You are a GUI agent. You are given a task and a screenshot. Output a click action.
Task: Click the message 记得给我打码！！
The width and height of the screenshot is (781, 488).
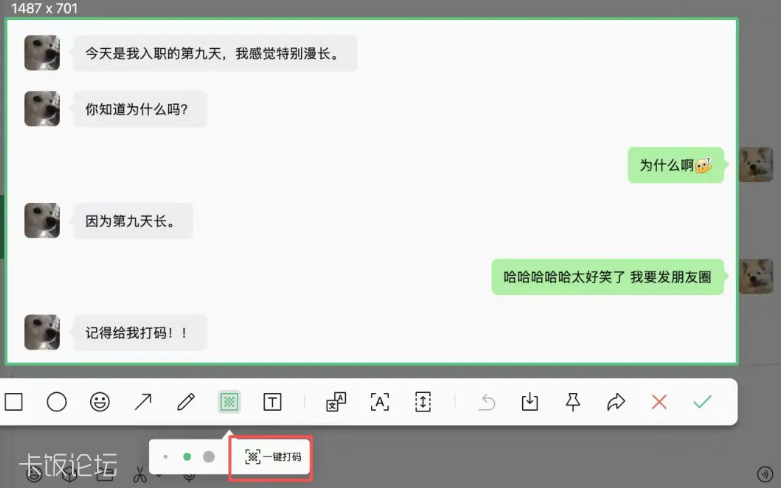(139, 333)
